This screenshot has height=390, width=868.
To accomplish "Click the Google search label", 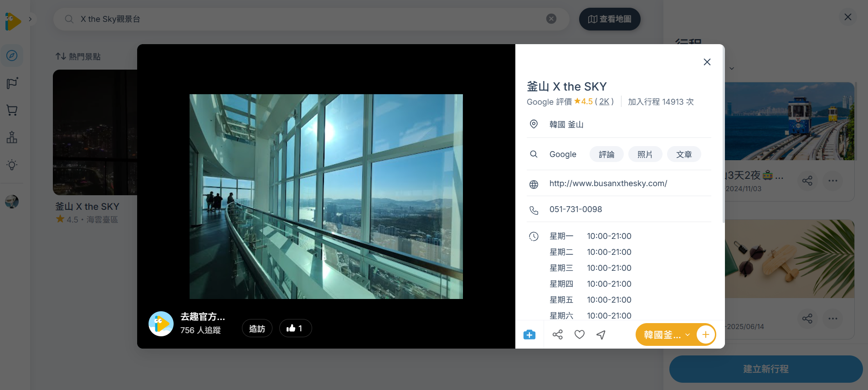I will click(x=563, y=154).
